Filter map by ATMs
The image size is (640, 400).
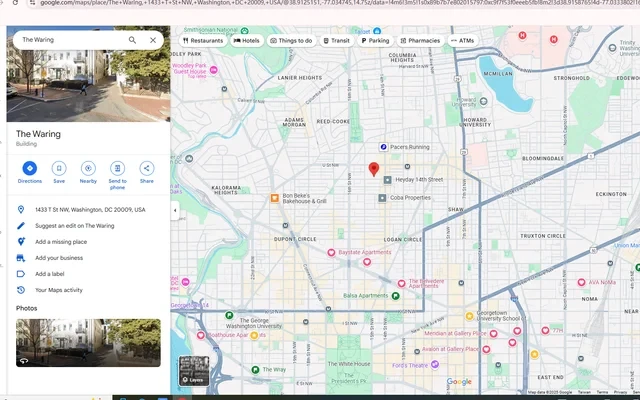click(462, 40)
